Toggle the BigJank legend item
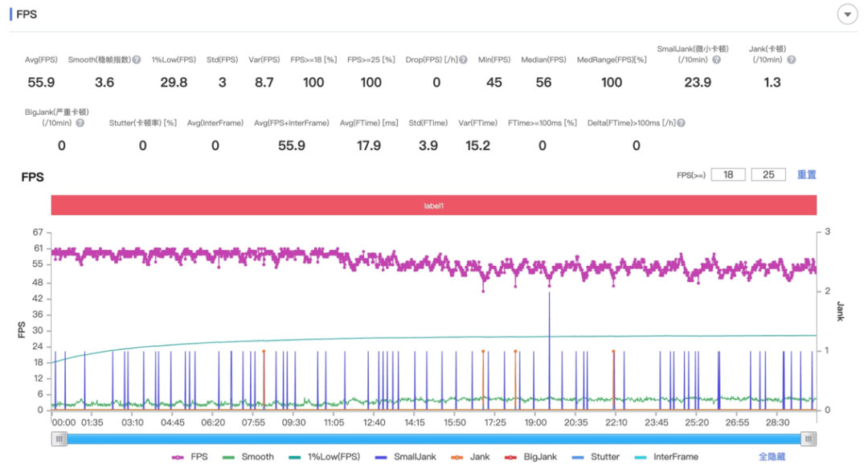The width and height of the screenshot is (868, 465). (531, 456)
